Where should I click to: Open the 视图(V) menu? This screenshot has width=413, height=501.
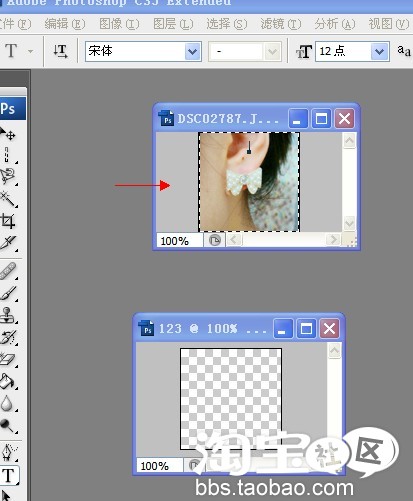click(x=389, y=24)
